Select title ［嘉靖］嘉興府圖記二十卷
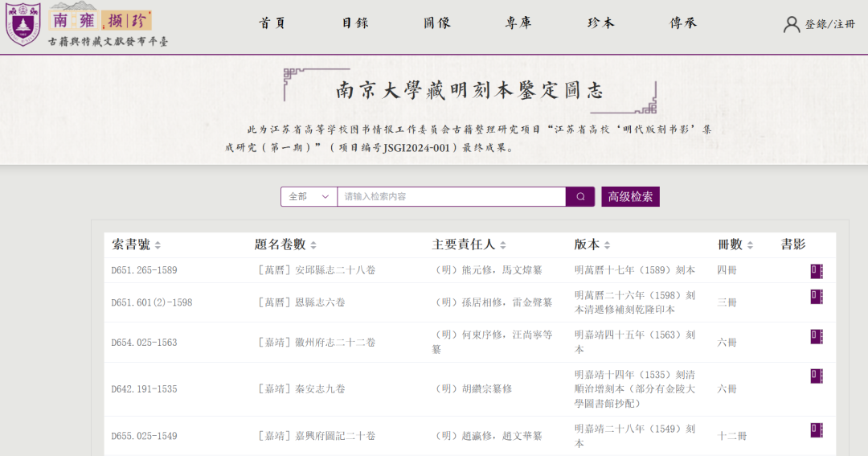 [315, 436]
